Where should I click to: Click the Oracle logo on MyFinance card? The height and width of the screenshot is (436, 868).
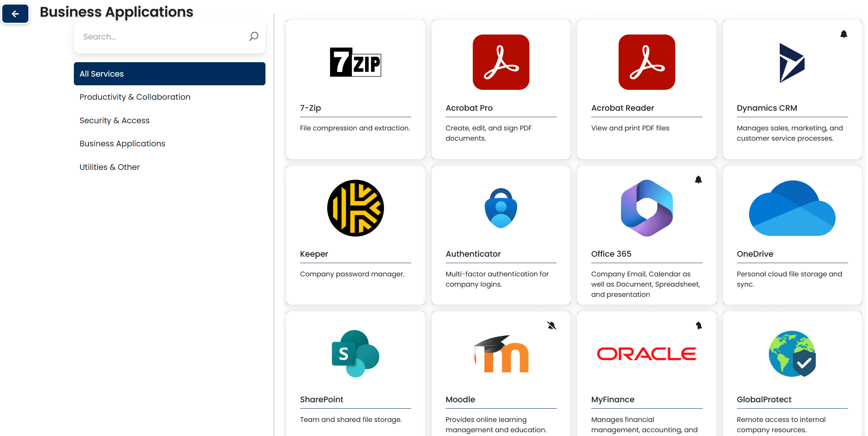[646, 354]
